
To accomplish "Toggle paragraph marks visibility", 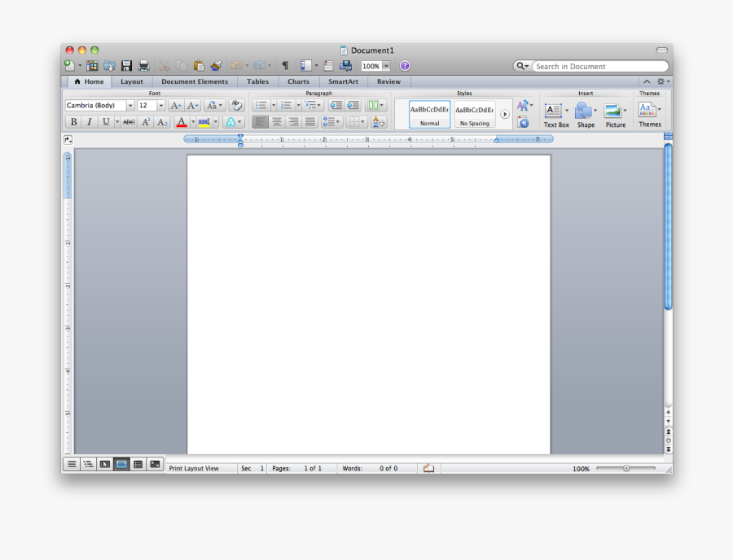I will pos(284,65).
